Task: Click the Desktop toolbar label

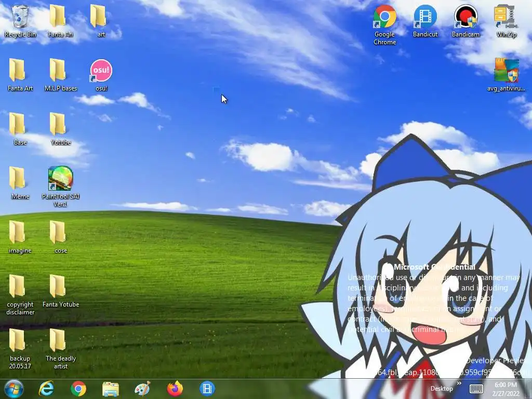Action: click(442, 389)
